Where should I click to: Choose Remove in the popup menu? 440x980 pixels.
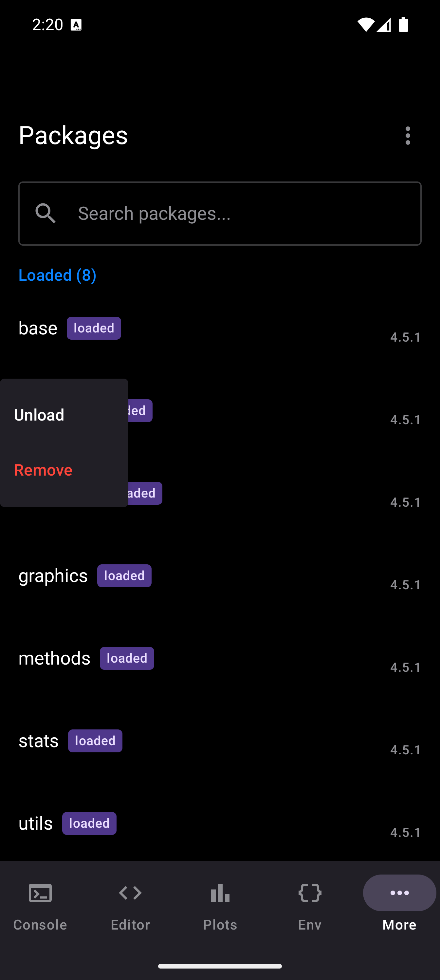(x=43, y=470)
